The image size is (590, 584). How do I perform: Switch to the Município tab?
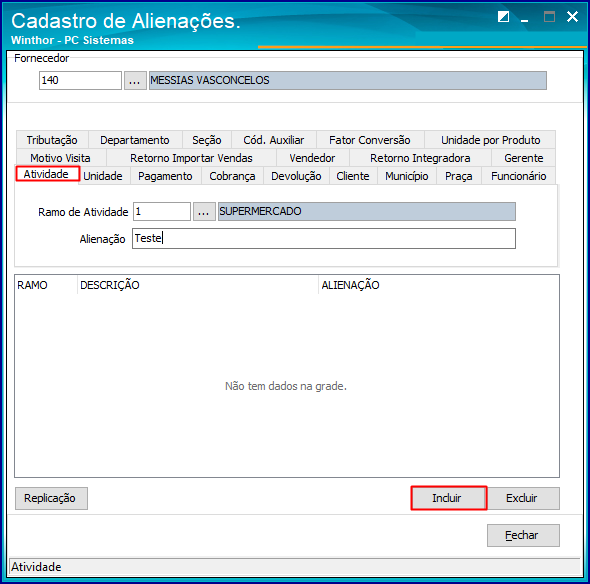[x=407, y=176]
